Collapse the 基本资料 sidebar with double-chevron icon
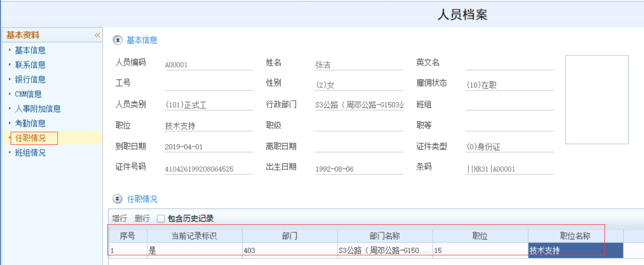644x265 pixels. pos(97,35)
